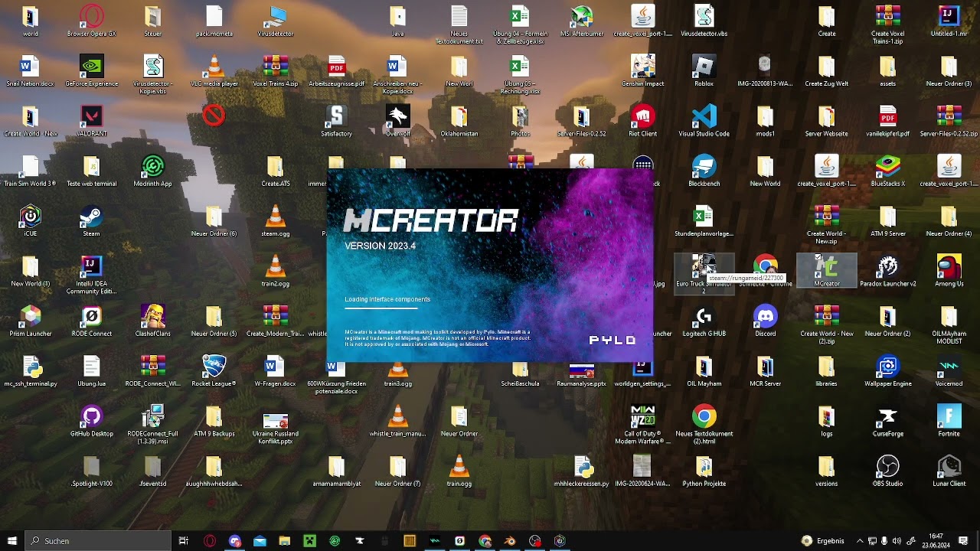Open the VLC media player shortcut
Viewport: 980px width, 551px height.
tap(214, 71)
